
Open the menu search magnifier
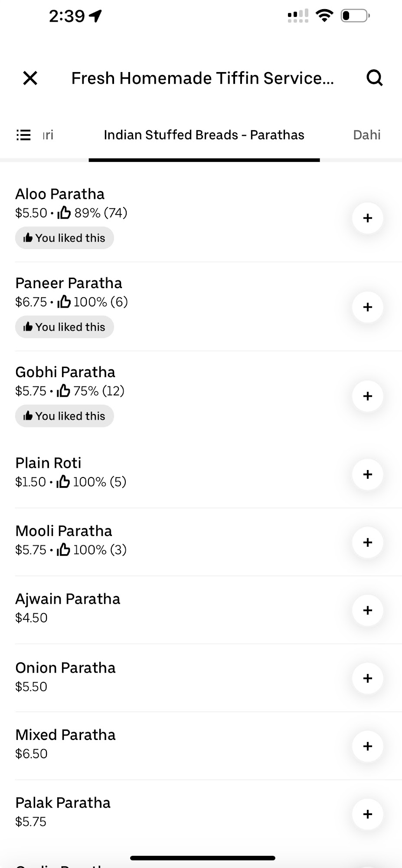click(374, 79)
